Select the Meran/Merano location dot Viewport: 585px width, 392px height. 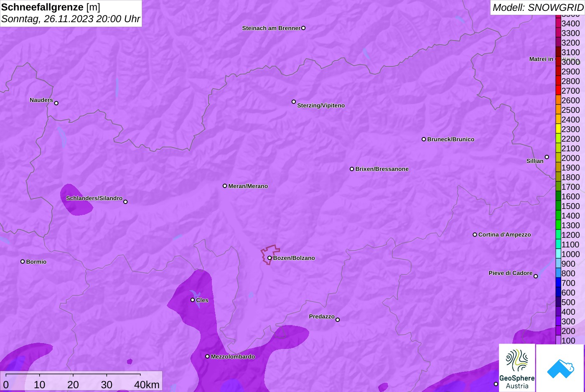click(x=225, y=186)
